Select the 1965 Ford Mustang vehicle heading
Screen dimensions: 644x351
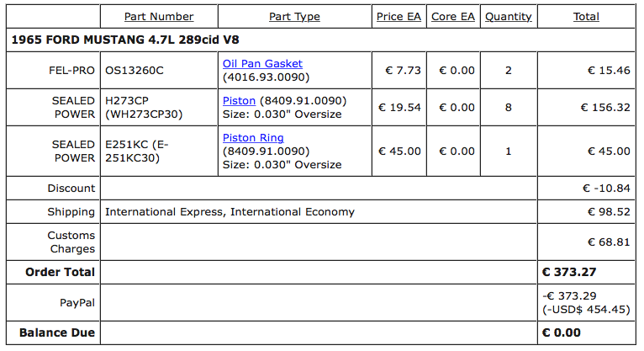point(126,40)
